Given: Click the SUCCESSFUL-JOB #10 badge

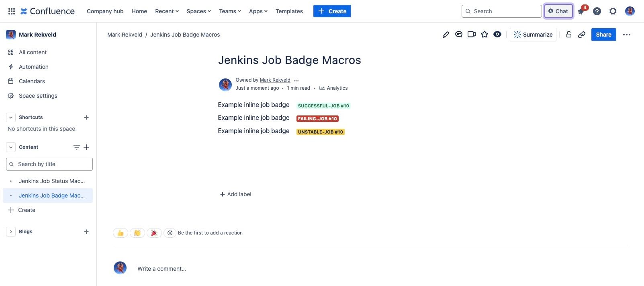Looking at the screenshot, I should click(323, 106).
